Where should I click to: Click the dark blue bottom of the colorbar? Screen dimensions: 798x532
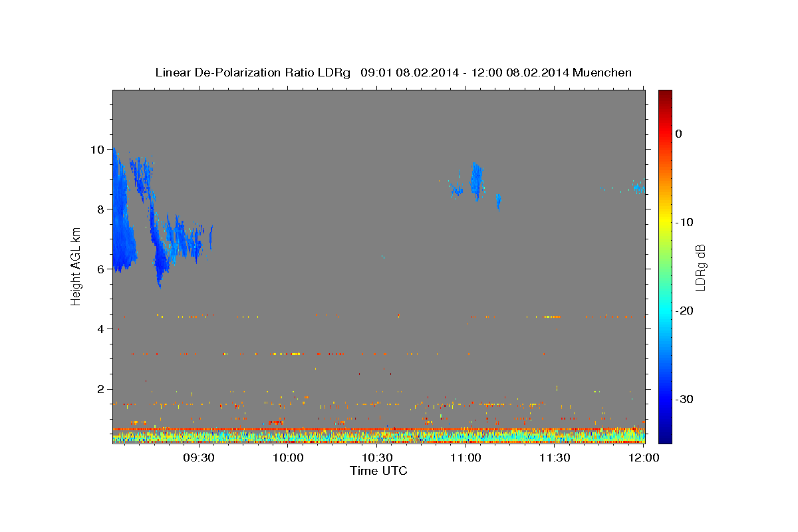[x=665, y=436]
